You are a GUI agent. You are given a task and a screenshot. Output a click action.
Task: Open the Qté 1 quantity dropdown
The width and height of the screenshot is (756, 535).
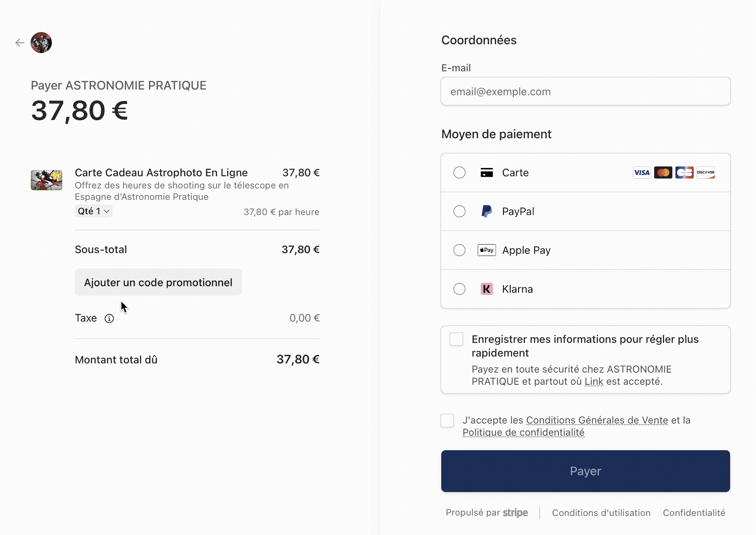click(x=94, y=211)
